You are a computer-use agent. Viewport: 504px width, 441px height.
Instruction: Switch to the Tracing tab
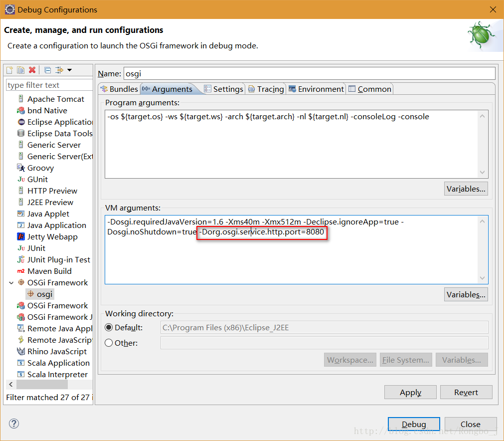(x=266, y=89)
